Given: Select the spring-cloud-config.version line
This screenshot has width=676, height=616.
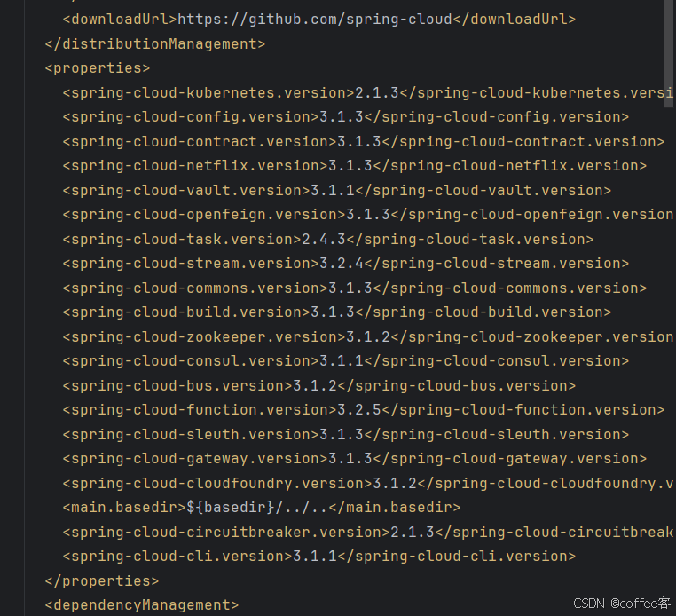Looking at the screenshot, I should click(346, 117).
